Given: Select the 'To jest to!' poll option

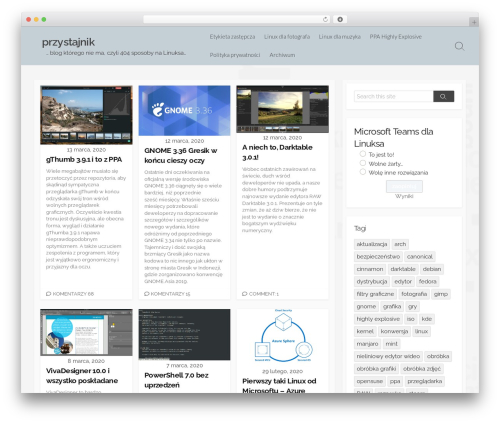Looking at the screenshot, I should tap(363, 154).
